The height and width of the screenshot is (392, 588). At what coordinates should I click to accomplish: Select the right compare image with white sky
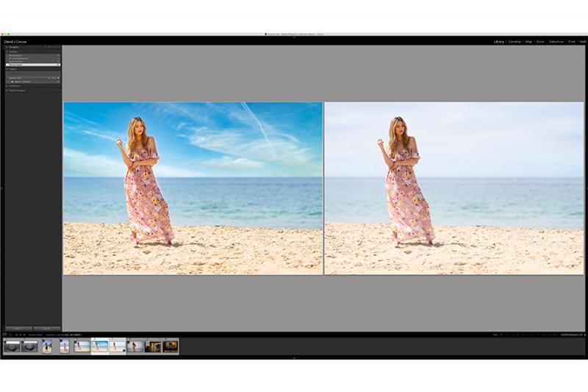[453, 188]
